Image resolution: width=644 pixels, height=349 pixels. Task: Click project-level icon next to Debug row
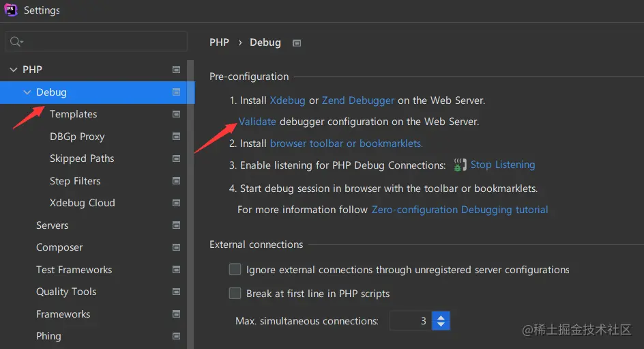[x=176, y=92]
